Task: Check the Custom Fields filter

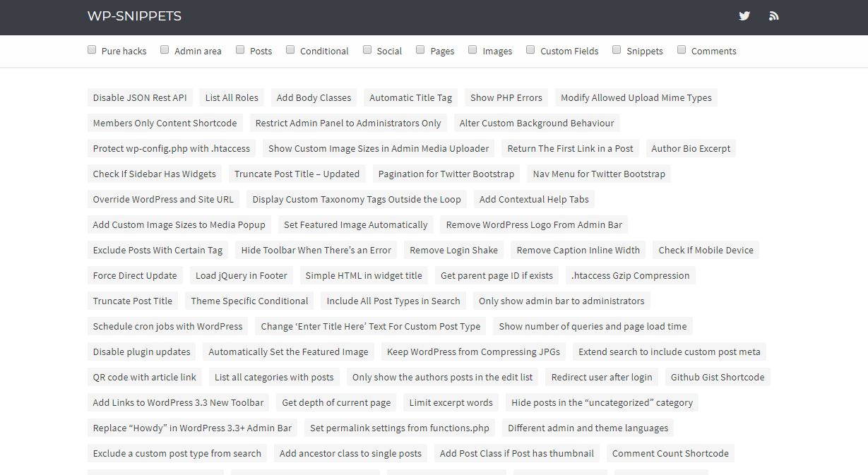Action: click(530, 49)
